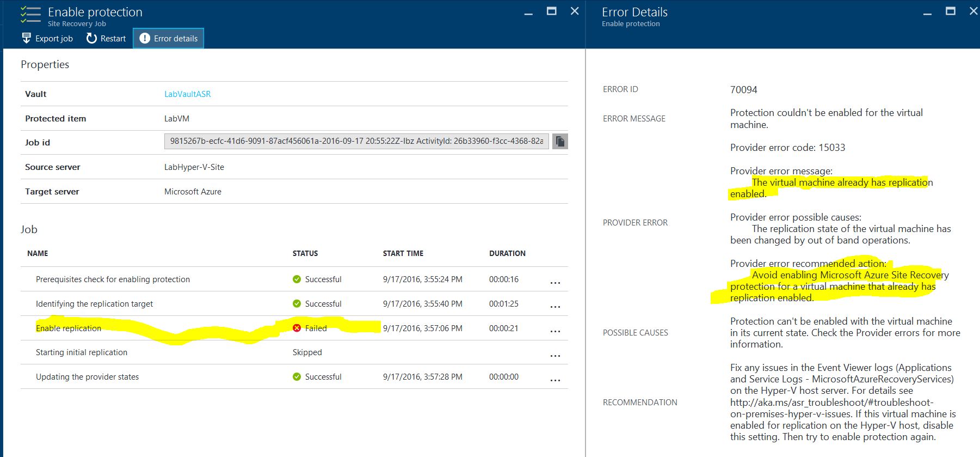
Task: Click the Export job download icon
Action: tap(26, 38)
